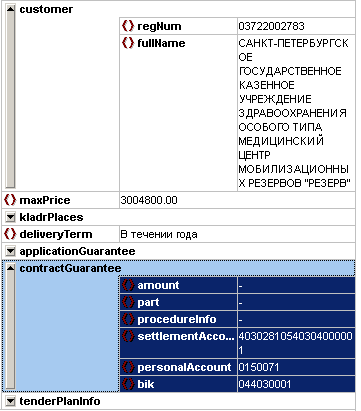Click the personalAccount value 0150071

(x=259, y=367)
